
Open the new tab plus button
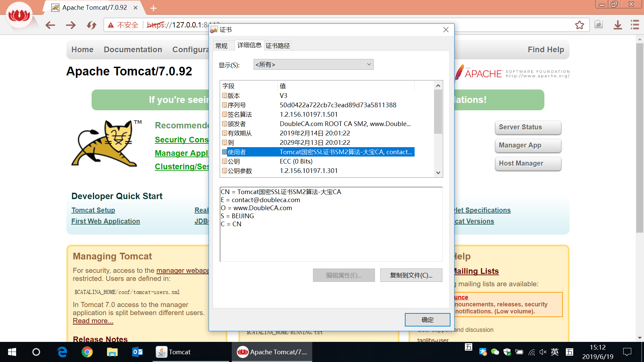(x=153, y=8)
